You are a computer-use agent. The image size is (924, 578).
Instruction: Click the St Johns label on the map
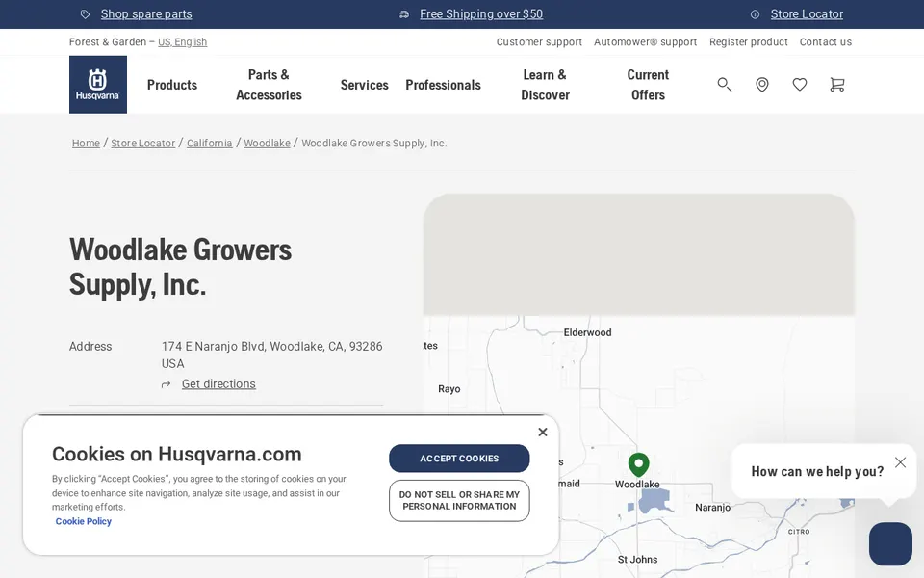[637, 559]
